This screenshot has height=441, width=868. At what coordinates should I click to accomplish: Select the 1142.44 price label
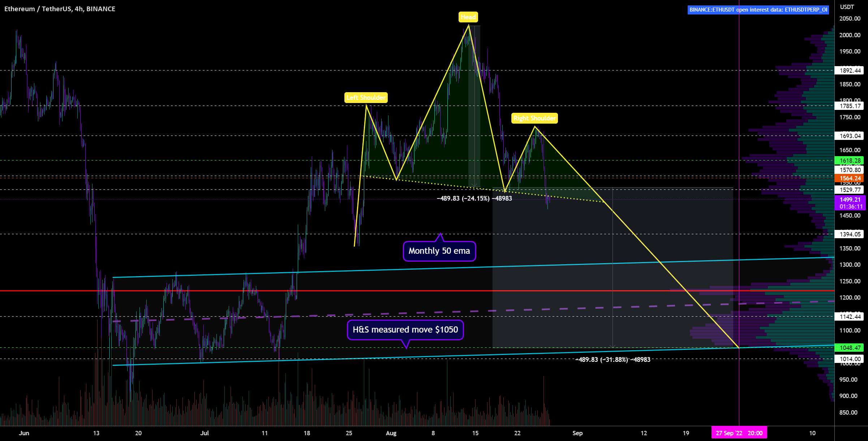click(850, 317)
